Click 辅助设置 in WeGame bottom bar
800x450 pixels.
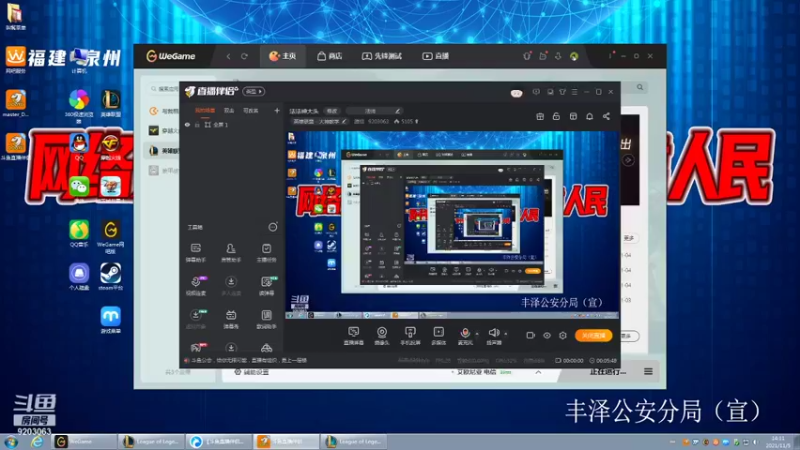click(x=252, y=372)
